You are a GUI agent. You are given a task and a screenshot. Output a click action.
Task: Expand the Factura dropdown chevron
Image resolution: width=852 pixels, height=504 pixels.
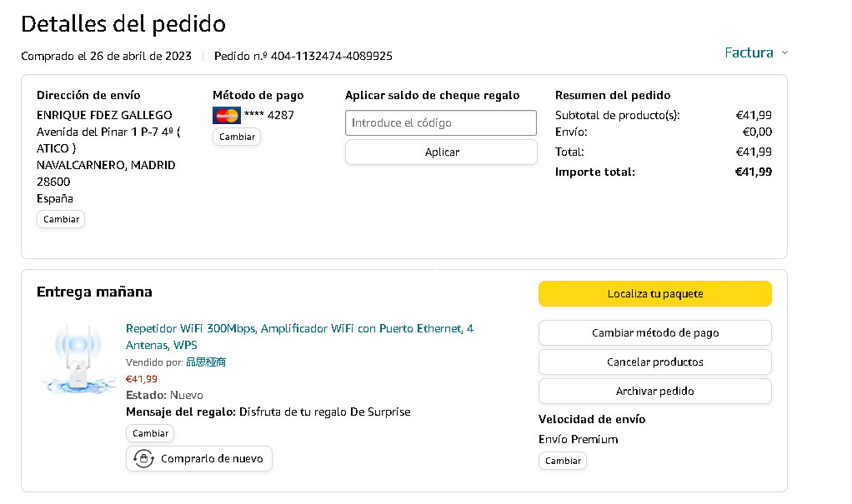point(784,53)
